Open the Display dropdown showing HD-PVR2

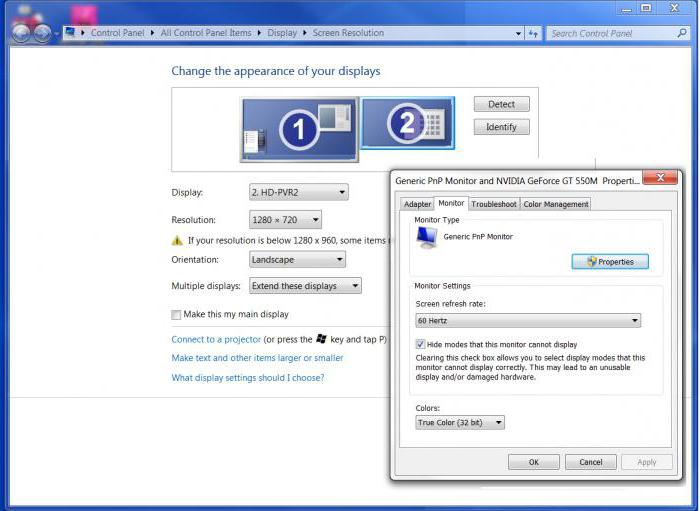pos(299,192)
